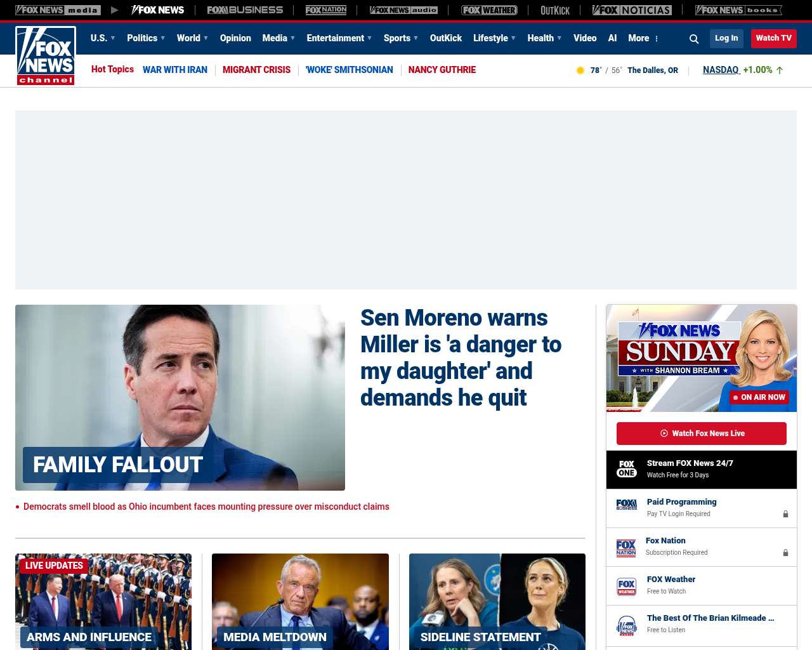
Task: Open the AI section
Action: point(612,38)
